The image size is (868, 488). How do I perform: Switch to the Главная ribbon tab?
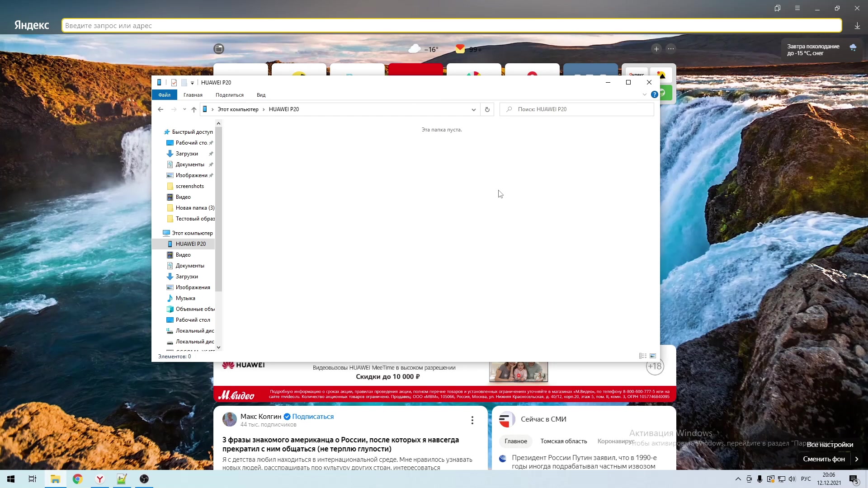point(193,95)
